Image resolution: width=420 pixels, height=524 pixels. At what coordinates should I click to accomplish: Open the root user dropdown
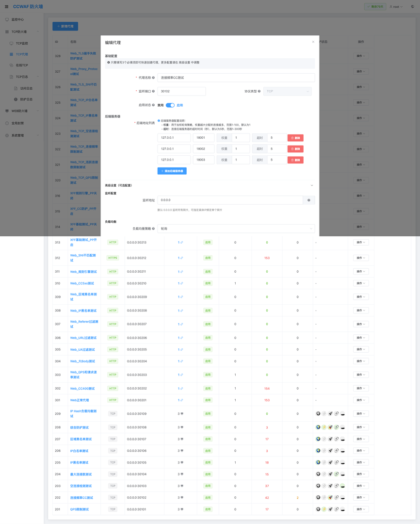(x=396, y=7)
